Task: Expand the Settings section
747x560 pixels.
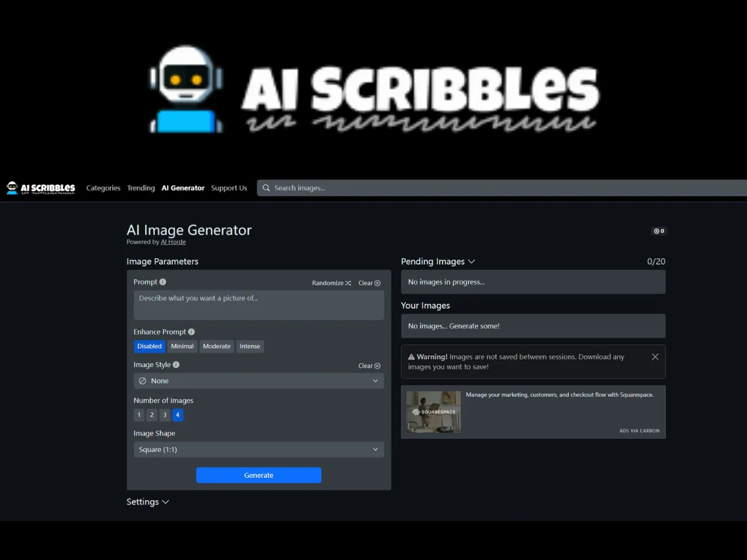Action: tap(148, 502)
